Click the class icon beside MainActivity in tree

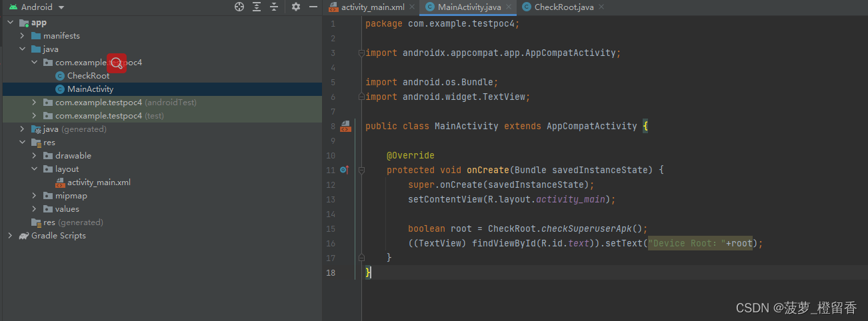coord(60,89)
